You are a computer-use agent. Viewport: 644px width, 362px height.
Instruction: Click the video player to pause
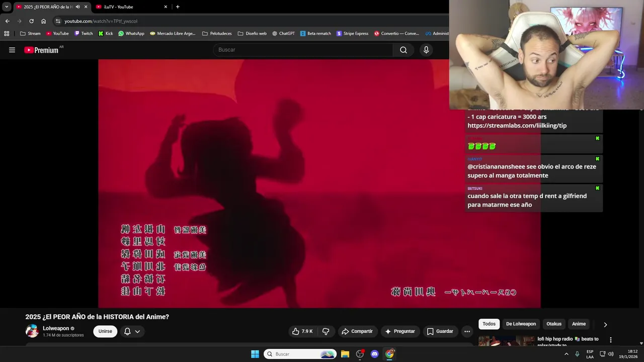(x=319, y=184)
